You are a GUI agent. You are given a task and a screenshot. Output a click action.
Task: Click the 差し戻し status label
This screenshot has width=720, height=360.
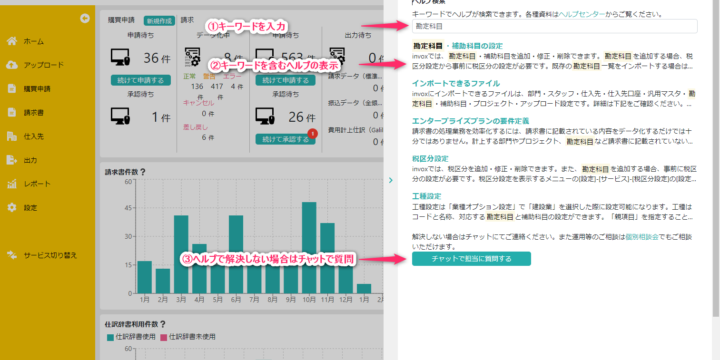[x=196, y=127]
